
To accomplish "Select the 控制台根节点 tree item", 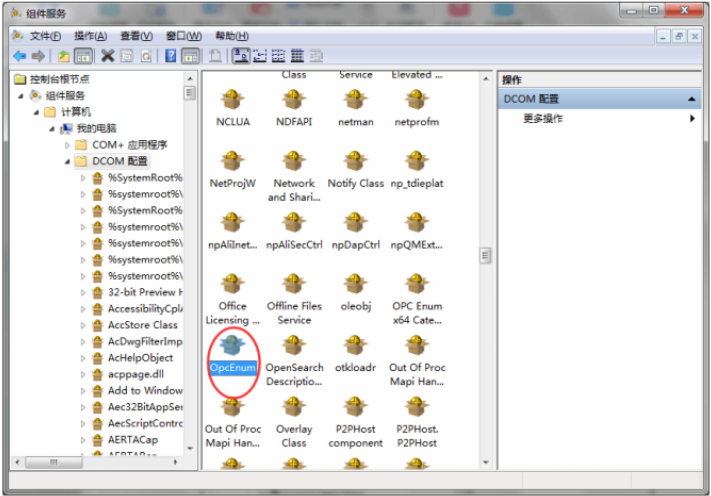I will pyautogui.click(x=59, y=79).
